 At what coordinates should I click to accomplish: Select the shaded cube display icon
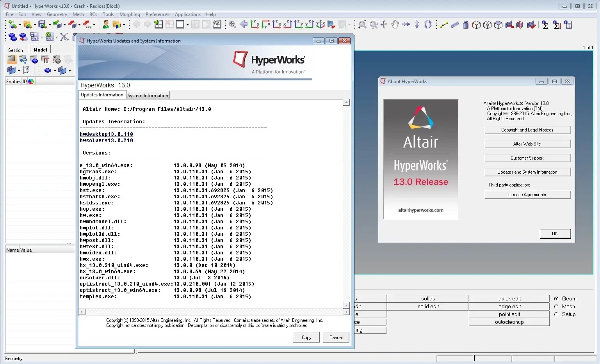click(498, 25)
